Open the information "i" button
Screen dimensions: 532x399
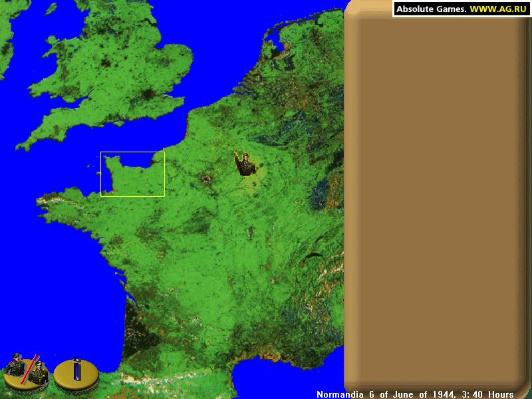click(x=76, y=374)
